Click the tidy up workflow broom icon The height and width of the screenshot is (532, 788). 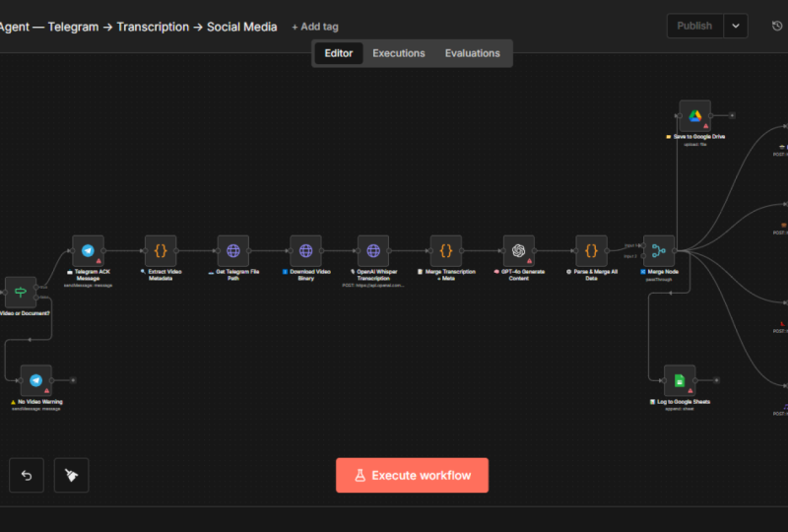(71, 475)
